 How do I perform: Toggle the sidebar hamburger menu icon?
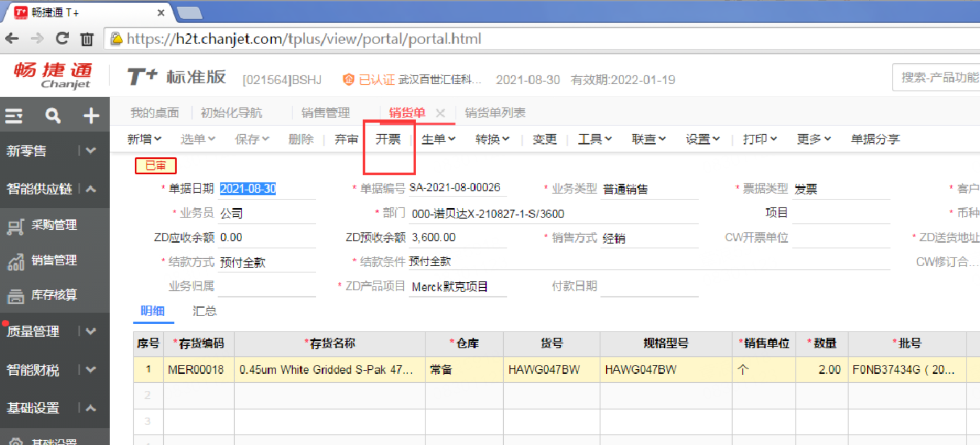(x=14, y=115)
